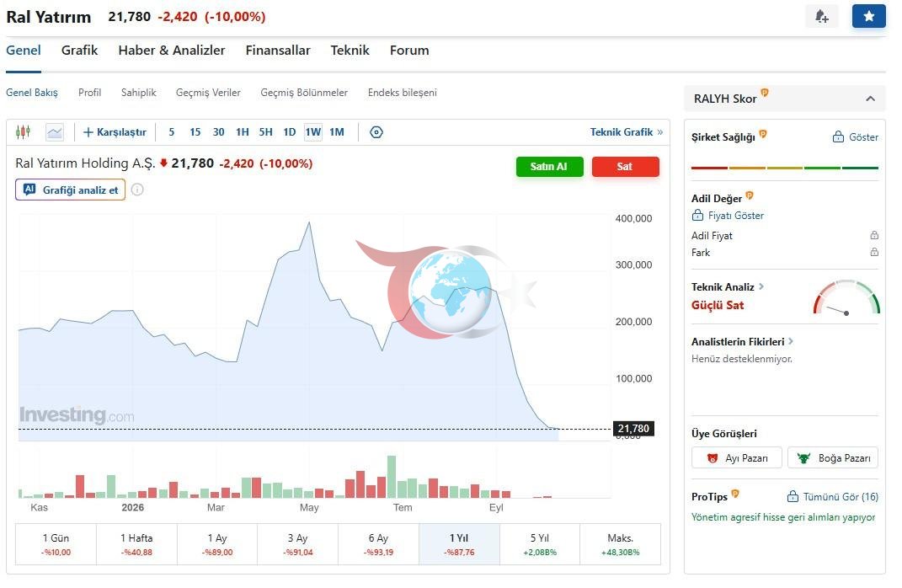
Task: Click the 21,780 current price marker on chart
Action: [633, 429]
